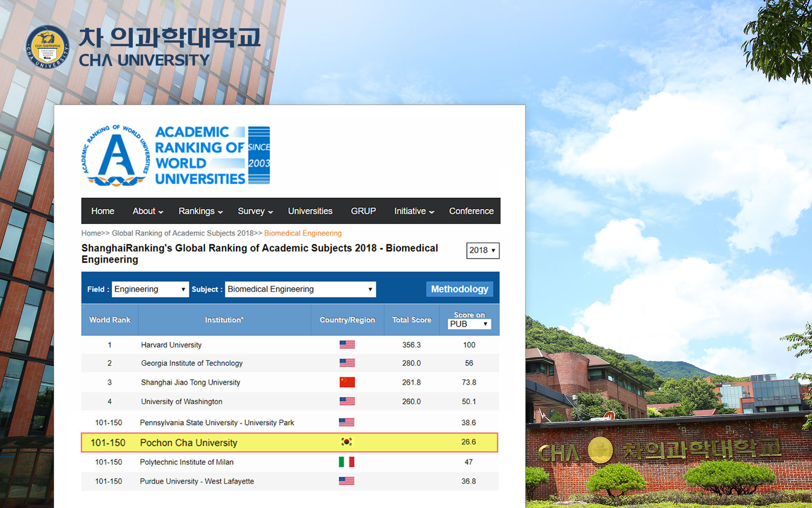Image resolution: width=812 pixels, height=508 pixels.
Task: Click the US flag in University of Washington row
Action: click(347, 401)
